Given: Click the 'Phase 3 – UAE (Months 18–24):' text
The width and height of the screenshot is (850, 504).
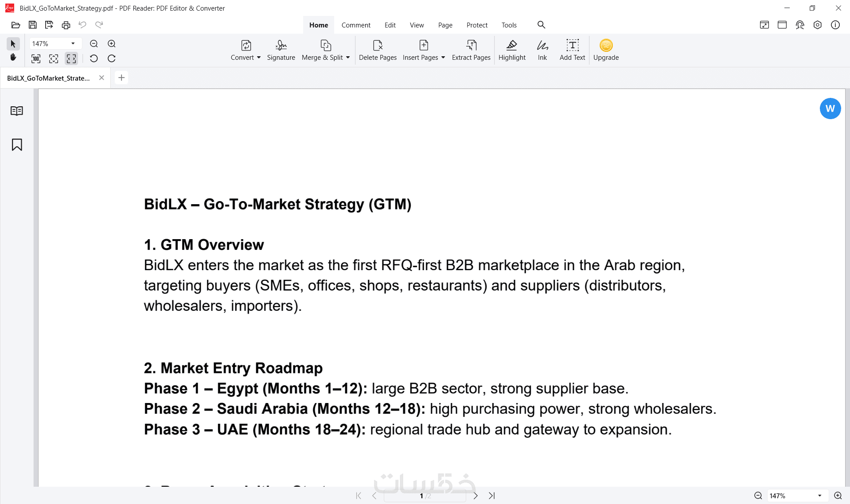Looking at the screenshot, I should click(x=255, y=430).
